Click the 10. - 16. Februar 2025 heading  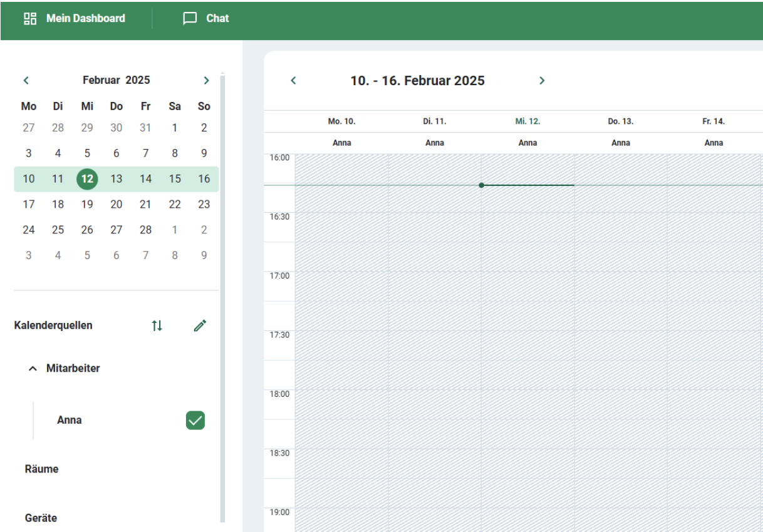pyautogui.click(x=417, y=81)
